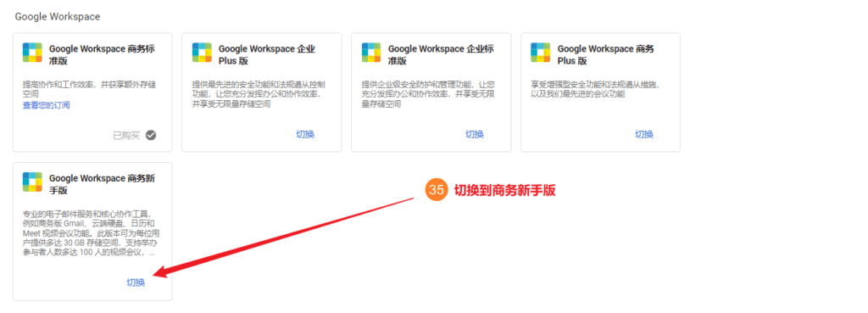Click the 已购买 checkmark icon
The image size is (868, 313).
click(x=151, y=135)
